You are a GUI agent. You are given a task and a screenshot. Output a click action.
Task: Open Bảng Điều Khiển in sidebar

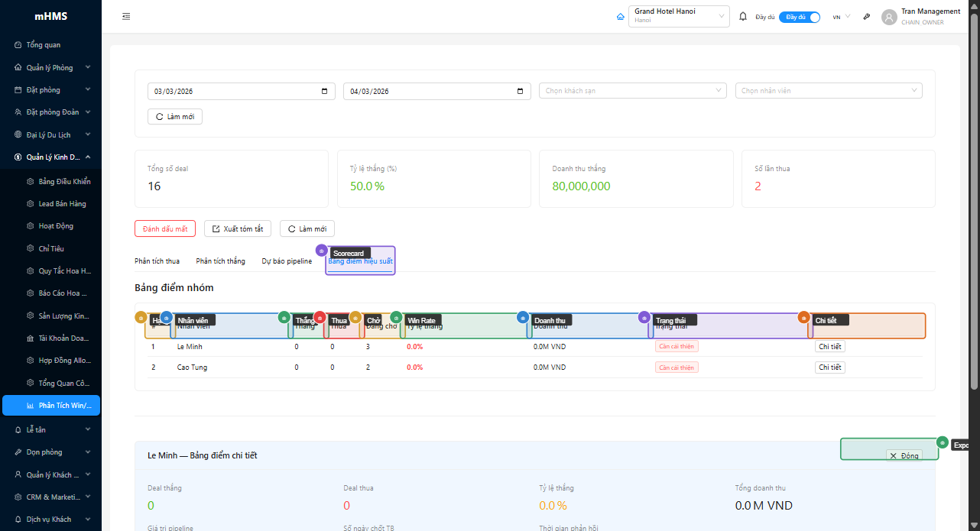tap(64, 182)
